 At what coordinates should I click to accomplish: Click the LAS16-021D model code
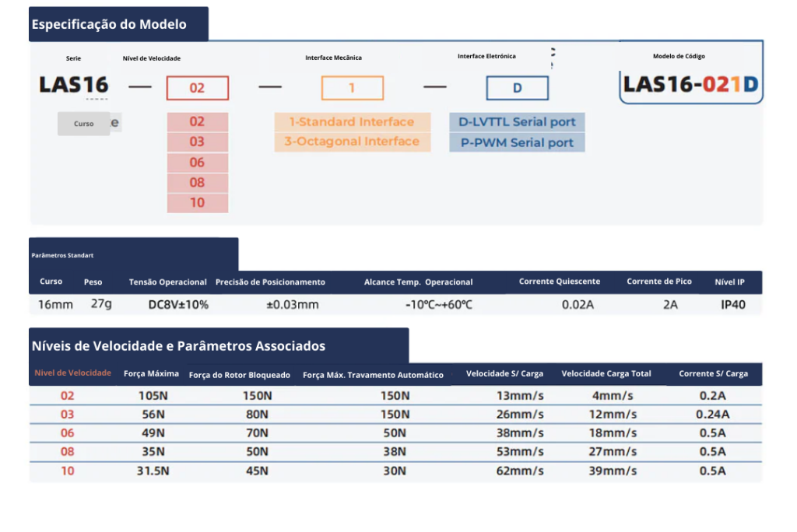click(690, 84)
